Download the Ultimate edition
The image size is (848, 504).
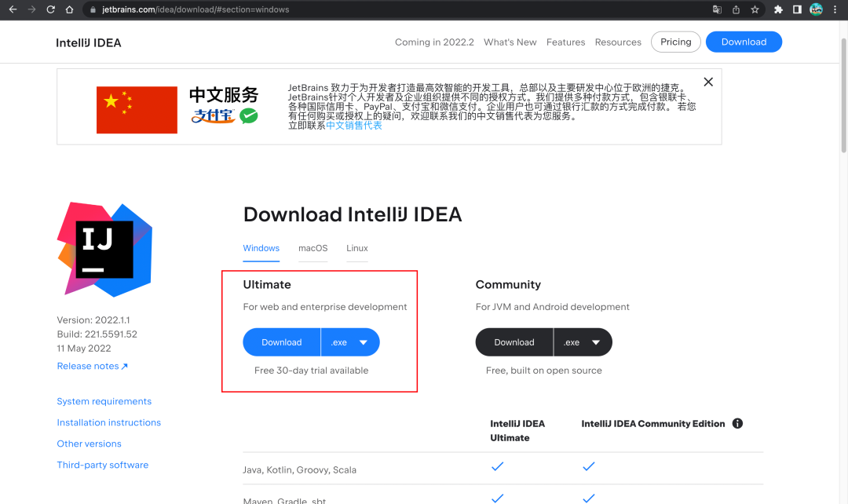click(x=282, y=342)
